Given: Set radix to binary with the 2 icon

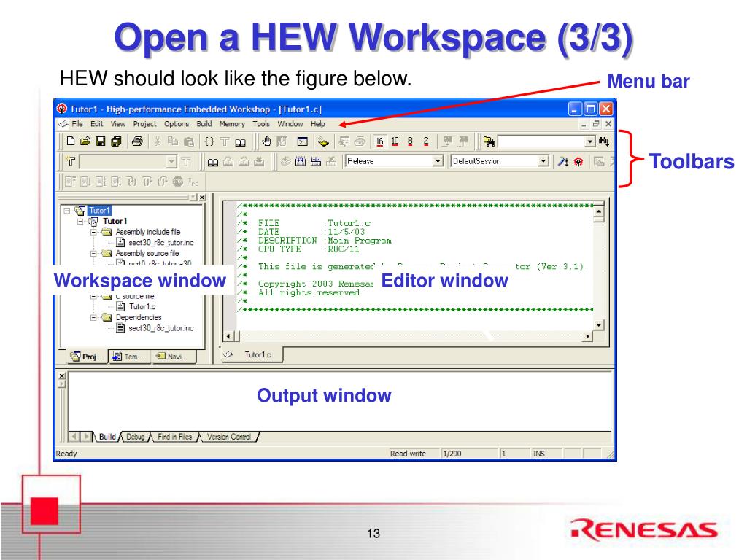Looking at the screenshot, I should [x=426, y=141].
